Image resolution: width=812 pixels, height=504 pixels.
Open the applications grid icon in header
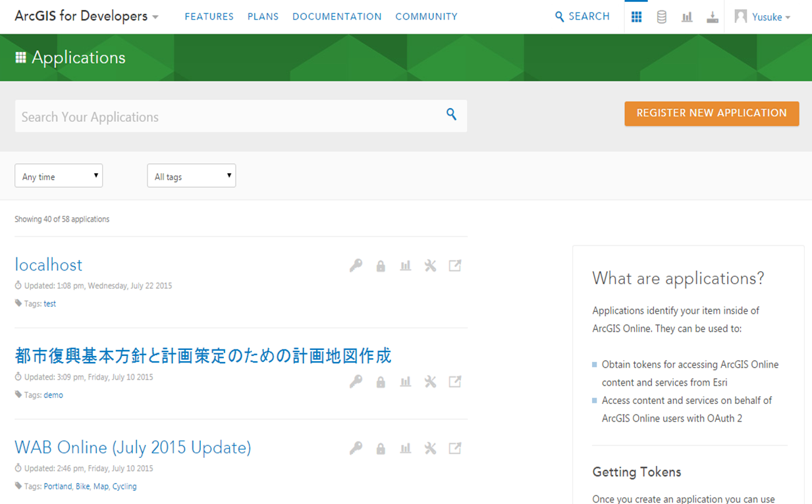(x=636, y=17)
